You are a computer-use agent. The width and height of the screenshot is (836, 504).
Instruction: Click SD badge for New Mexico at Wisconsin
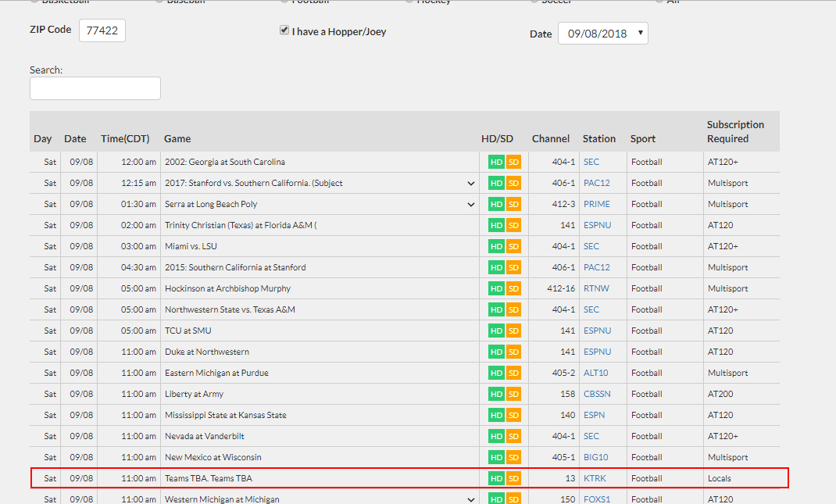pyautogui.click(x=513, y=457)
